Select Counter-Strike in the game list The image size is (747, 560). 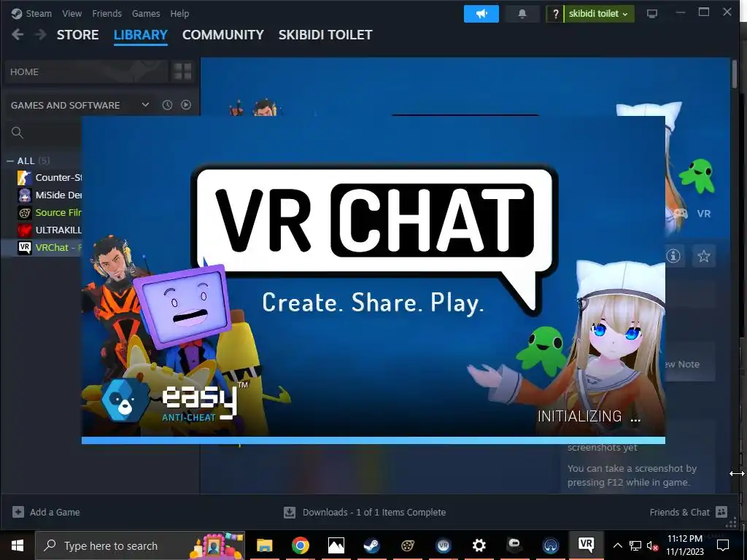(50, 178)
